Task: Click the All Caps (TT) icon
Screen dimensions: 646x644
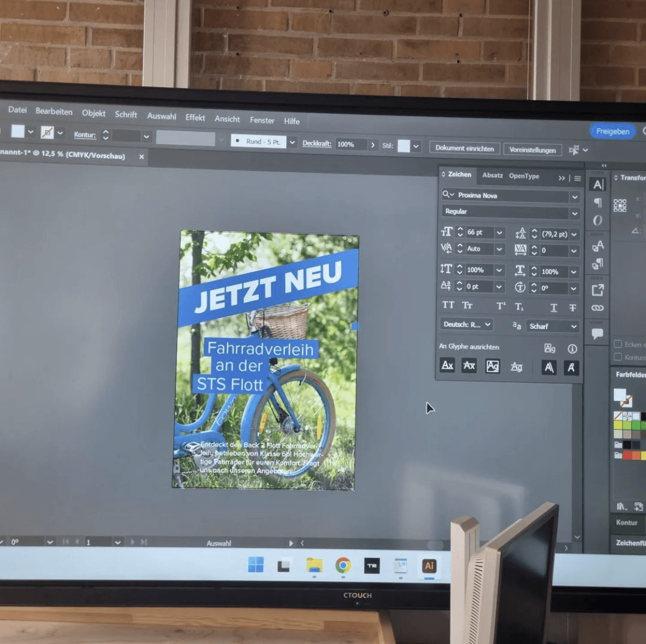Action: coord(448,305)
